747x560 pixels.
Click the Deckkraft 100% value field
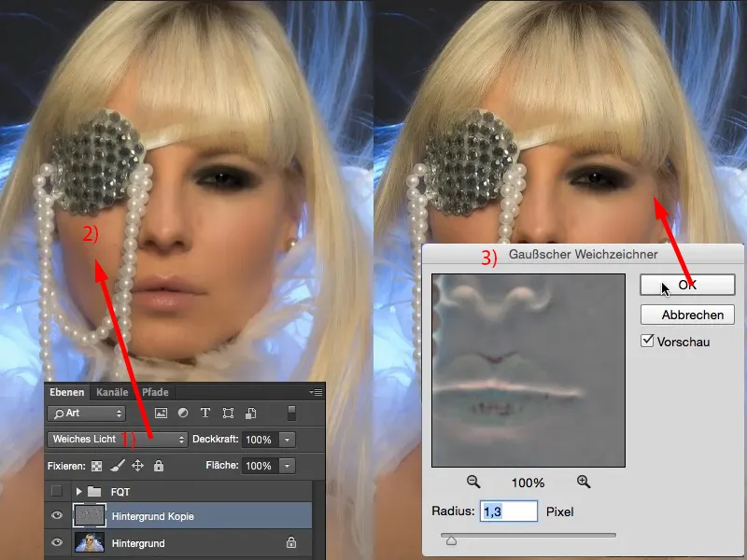click(x=261, y=440)
